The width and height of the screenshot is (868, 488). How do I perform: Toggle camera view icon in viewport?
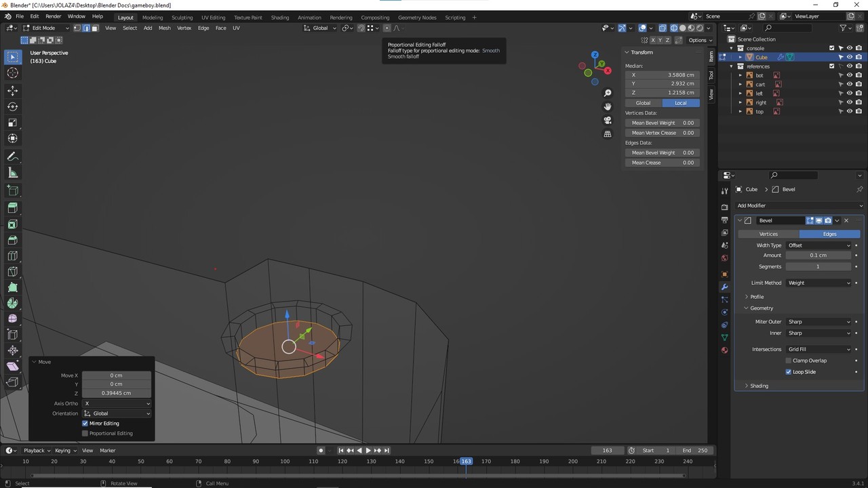(608, 120)
